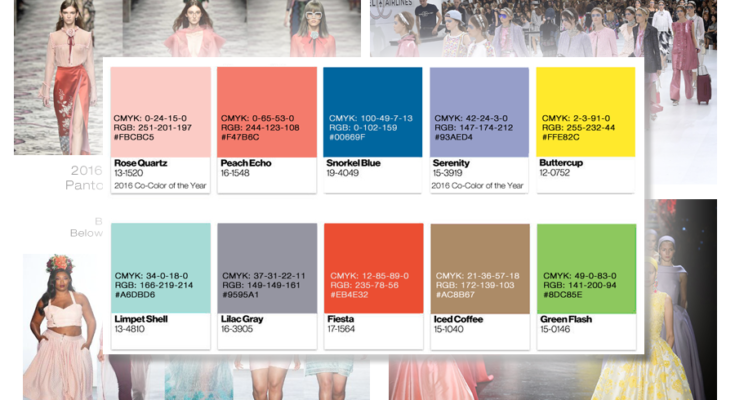Click hex value #9595A1
This screenshot has height=400, width=735.
tap(240, 295)
